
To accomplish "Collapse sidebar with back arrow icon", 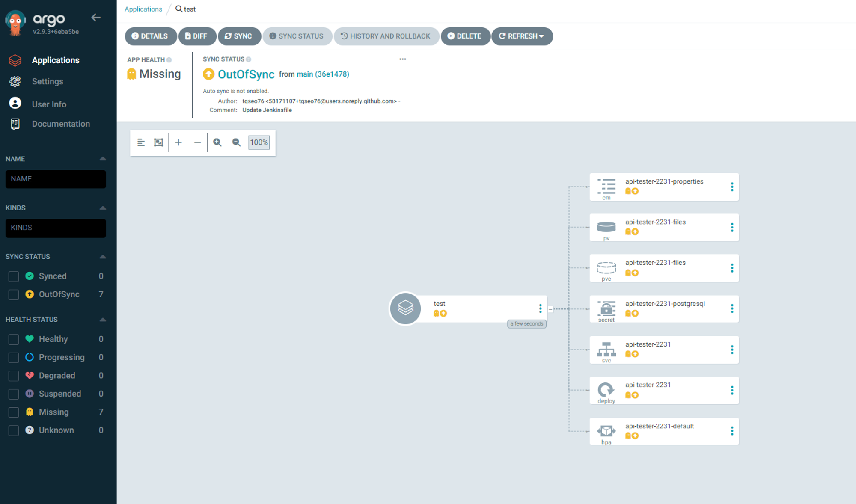I will click(96, 18).
